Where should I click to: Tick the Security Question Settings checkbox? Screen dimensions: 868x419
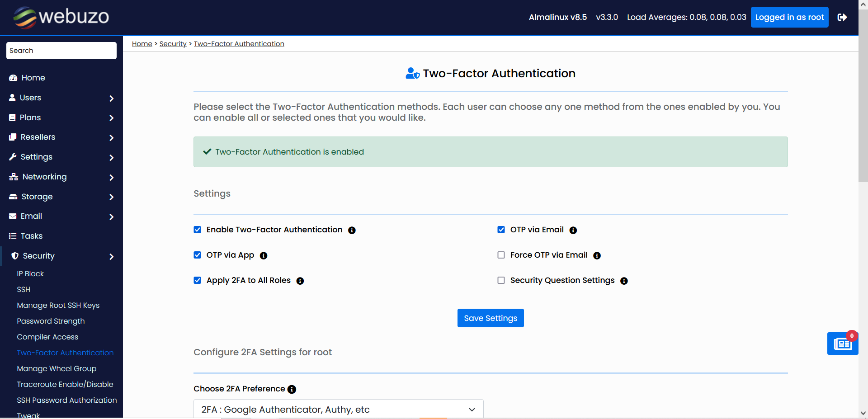click(x=501, y=280)
